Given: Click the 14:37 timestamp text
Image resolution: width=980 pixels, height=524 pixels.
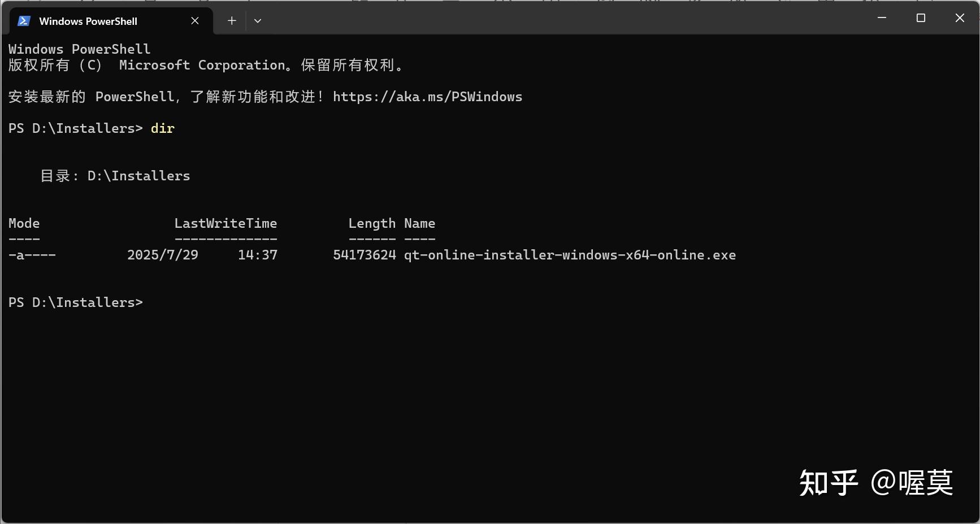Looking at the screenshot, I should click(x=258, y=255).
